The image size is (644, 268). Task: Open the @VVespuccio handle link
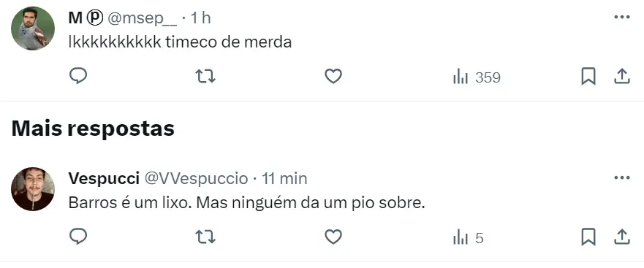click(195, 178)
